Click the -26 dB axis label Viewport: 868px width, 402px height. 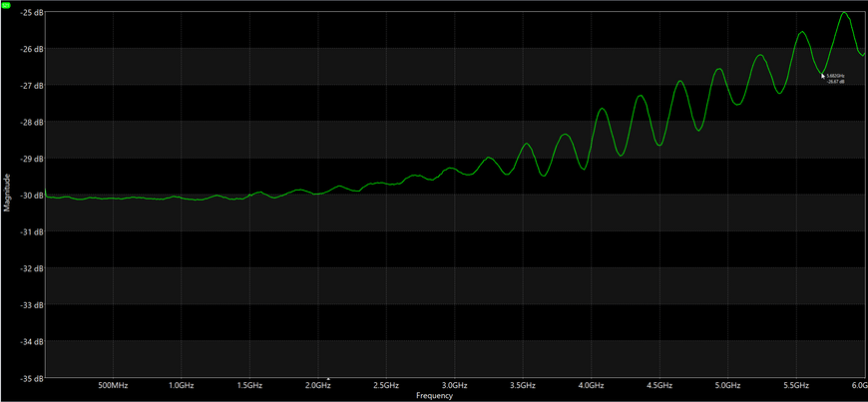[32, 49]
